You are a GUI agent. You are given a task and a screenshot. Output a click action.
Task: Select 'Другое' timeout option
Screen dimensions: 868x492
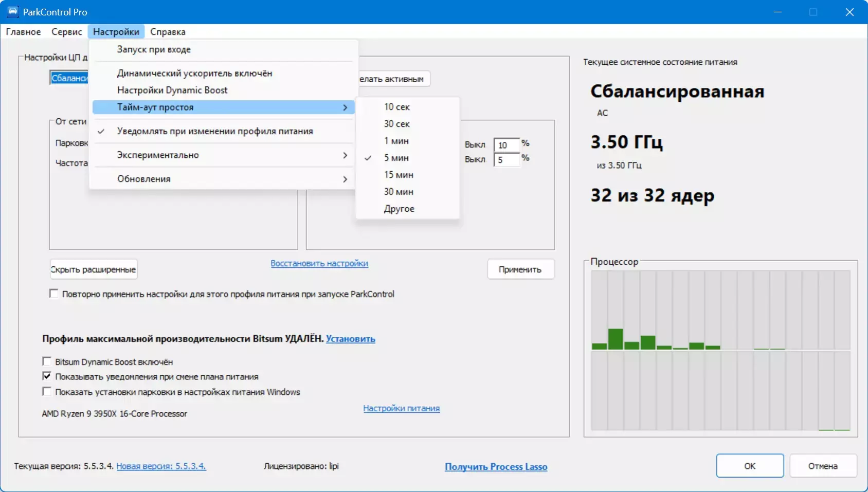click(399, 209)
